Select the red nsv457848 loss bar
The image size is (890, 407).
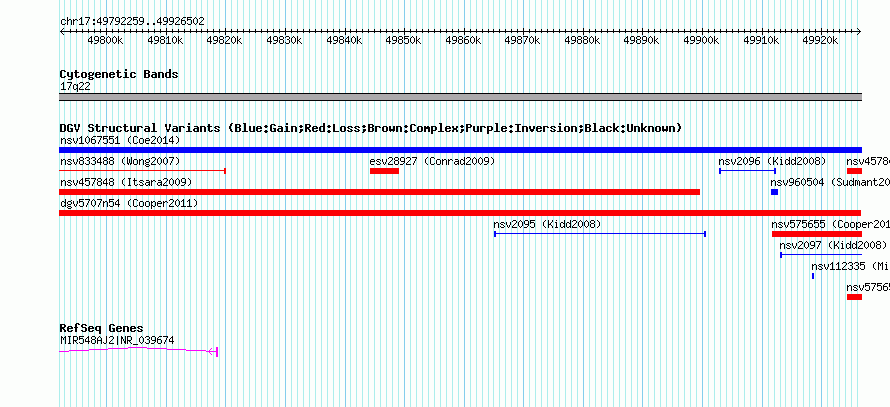[379, 192]
